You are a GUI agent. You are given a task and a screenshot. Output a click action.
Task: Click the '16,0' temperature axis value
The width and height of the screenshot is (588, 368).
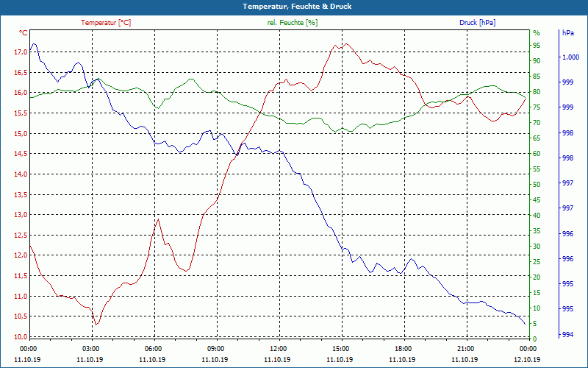(x=21, y=93)
